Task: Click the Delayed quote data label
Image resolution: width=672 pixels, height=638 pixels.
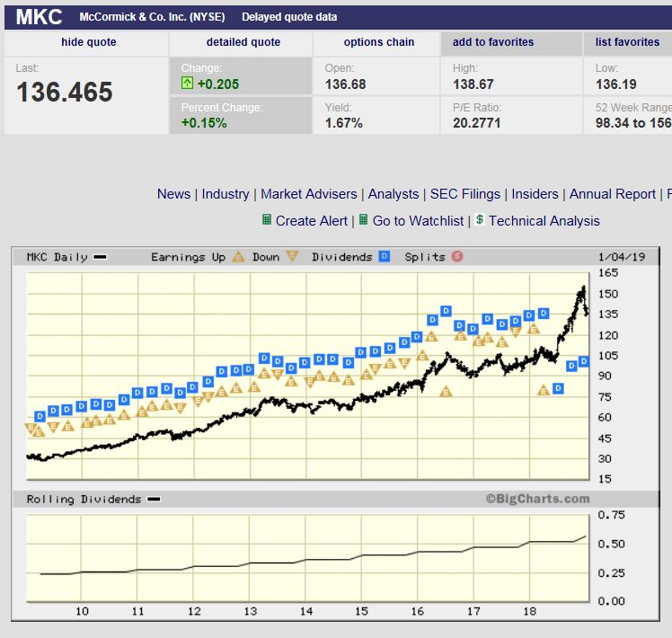Action: (x=289, y=17)
